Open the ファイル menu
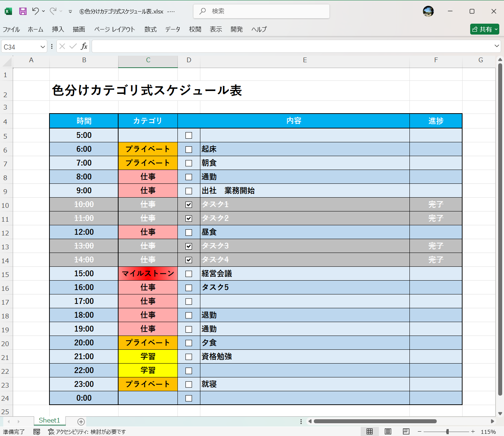 click(11, 29)
